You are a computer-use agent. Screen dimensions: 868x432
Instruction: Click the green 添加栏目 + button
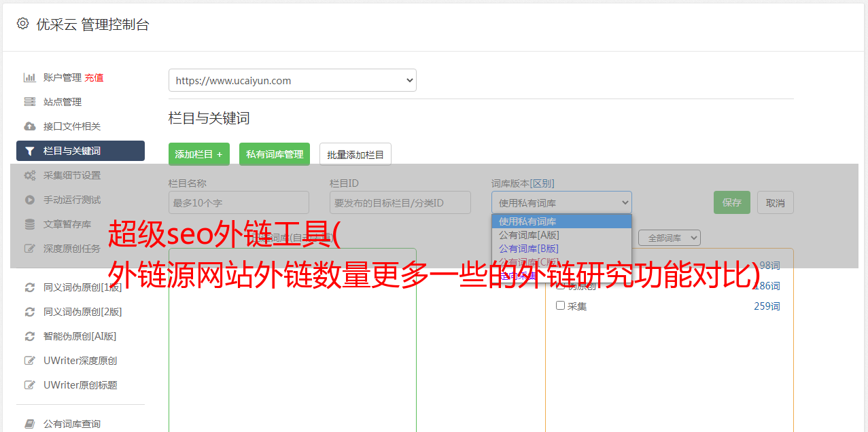point(199,154)
